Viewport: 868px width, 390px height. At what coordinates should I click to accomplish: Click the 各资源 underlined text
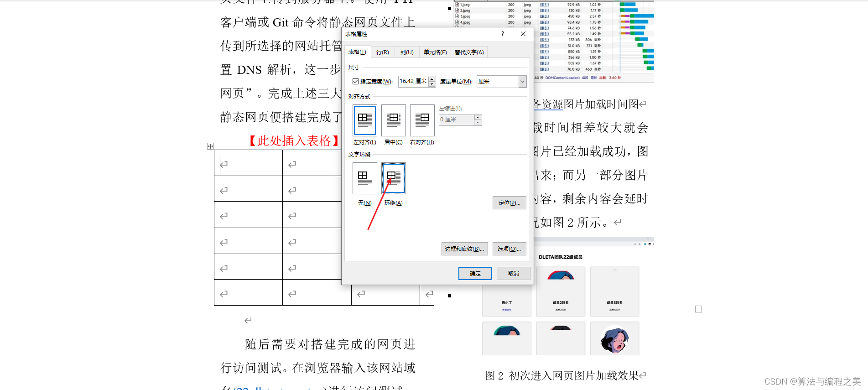coord(548,104)
